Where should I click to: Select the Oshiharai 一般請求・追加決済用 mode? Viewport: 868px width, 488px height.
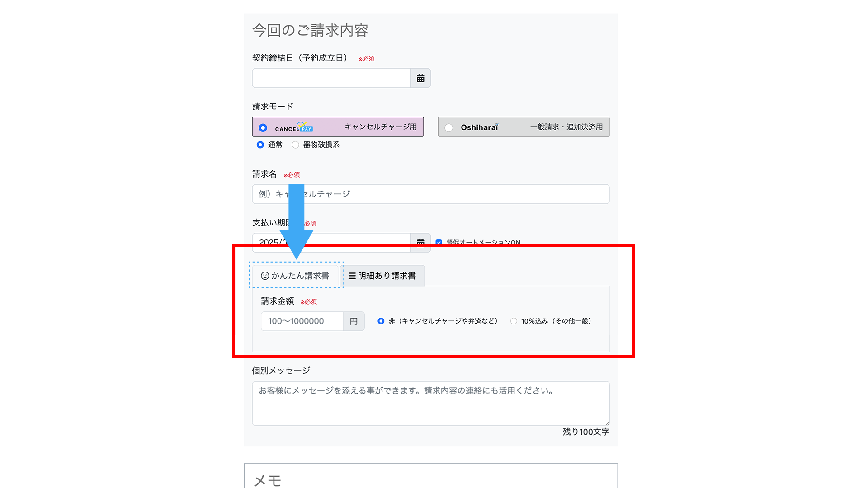449,128
